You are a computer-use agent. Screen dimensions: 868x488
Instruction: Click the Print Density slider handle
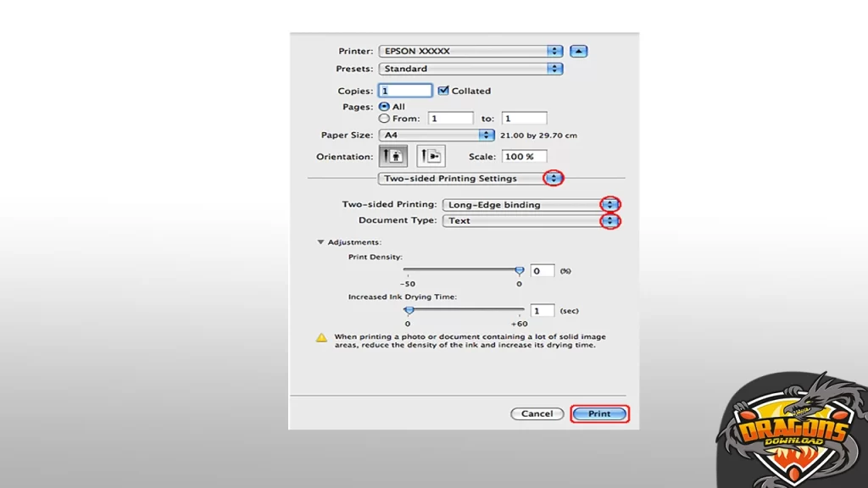[520, 270]
